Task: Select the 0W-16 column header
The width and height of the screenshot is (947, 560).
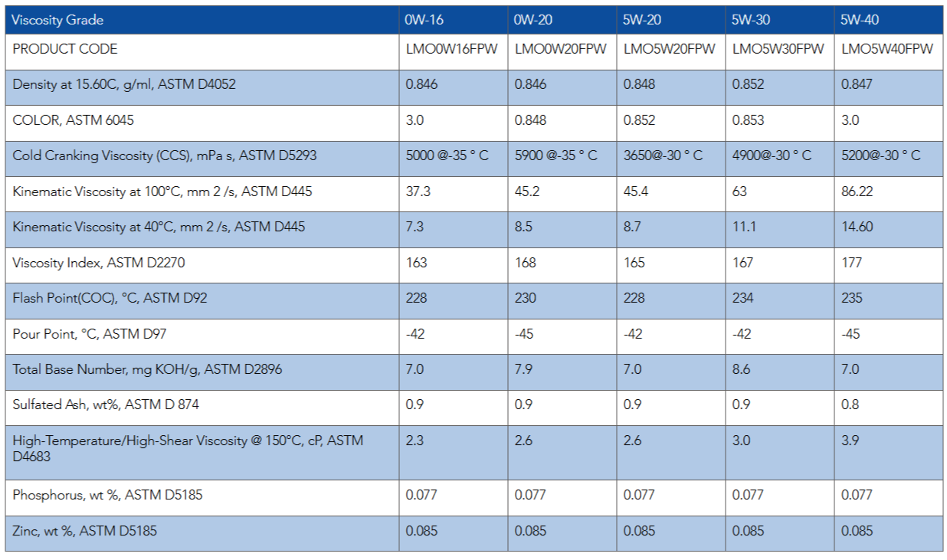Action: 422,20
